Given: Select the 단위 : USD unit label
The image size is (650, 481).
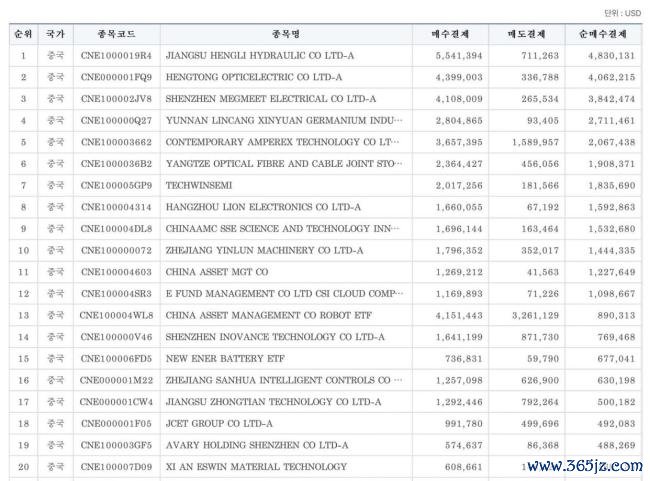Looking at the screenshot, I should click(x=623, y=13).
